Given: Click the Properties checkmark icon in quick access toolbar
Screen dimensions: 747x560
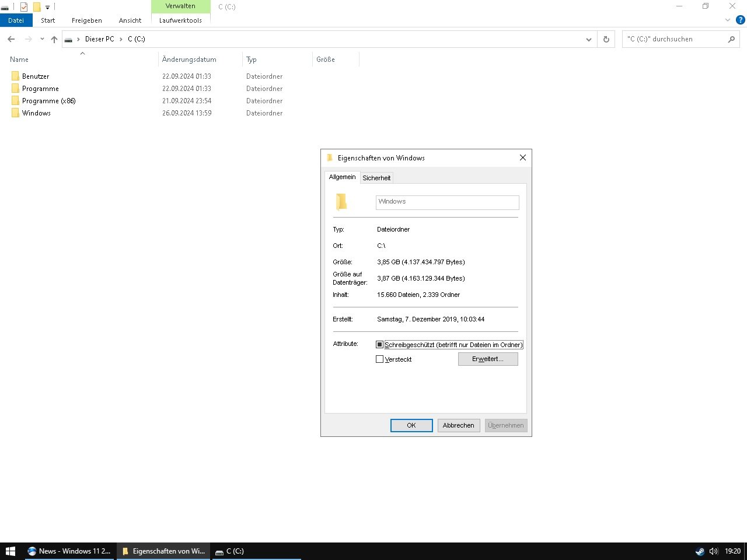Looking at the screenshot, I should click(24, 7).
